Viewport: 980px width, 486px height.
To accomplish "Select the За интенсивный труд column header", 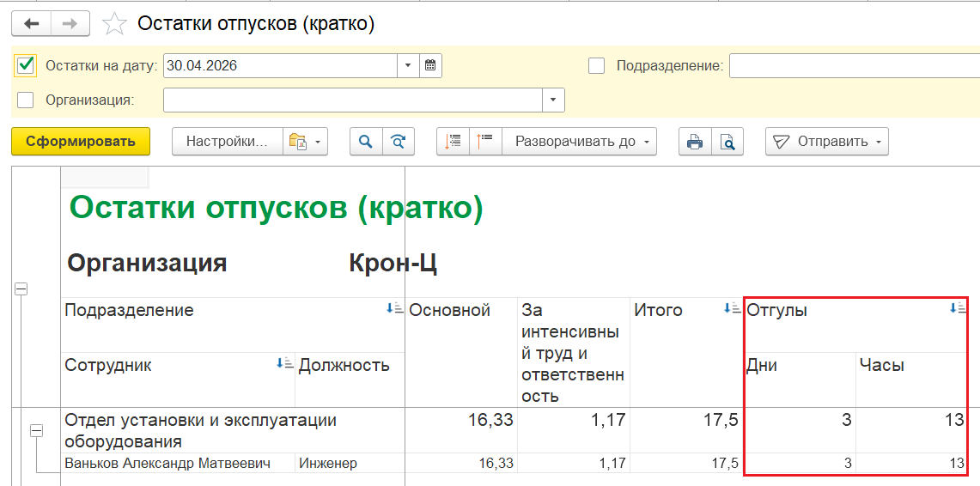I will pos(574,352).
